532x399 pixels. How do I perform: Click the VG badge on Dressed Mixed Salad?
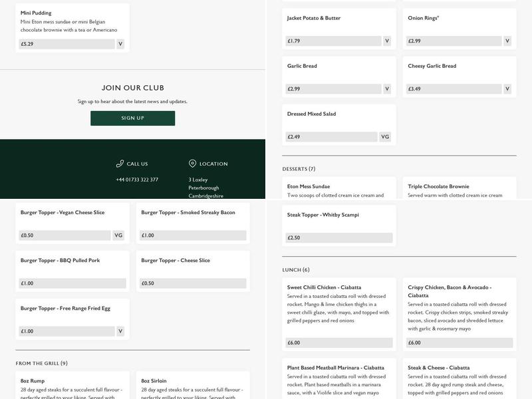[x=385, y=137]
